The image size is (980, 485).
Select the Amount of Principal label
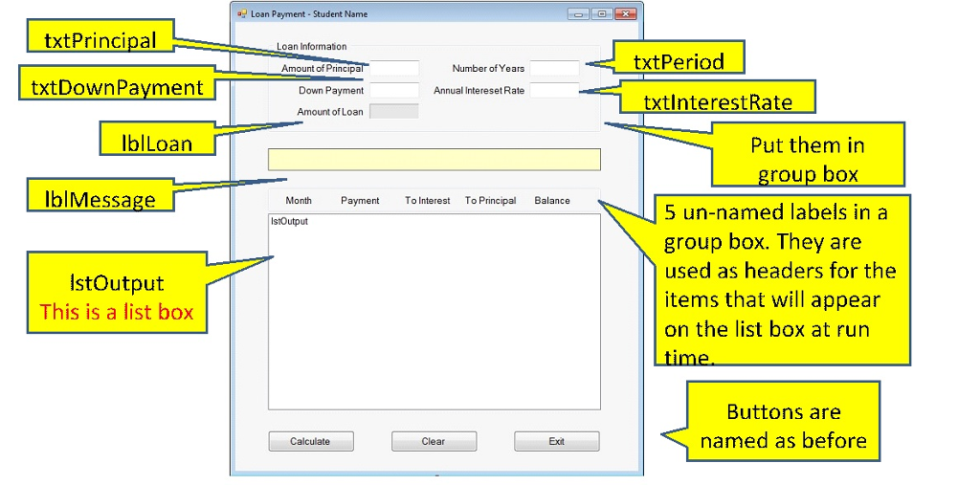(322, 69)
